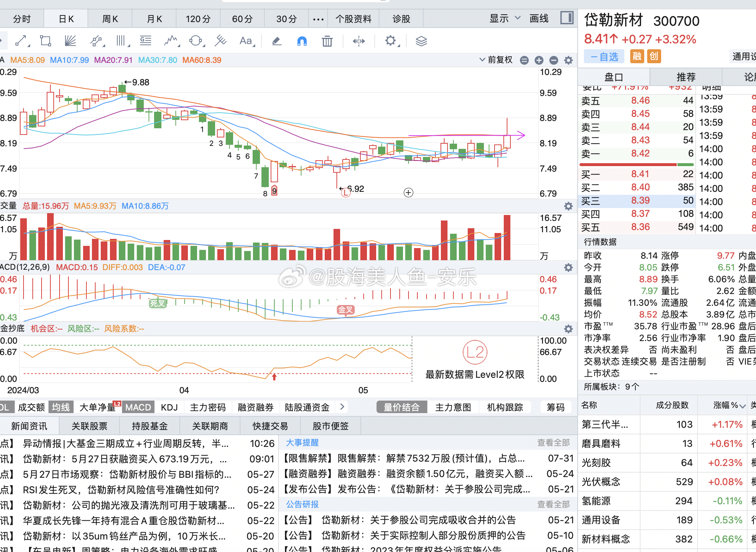Click the 买二 8.40 order book price

pyautogui.click(x=640, y=187)
